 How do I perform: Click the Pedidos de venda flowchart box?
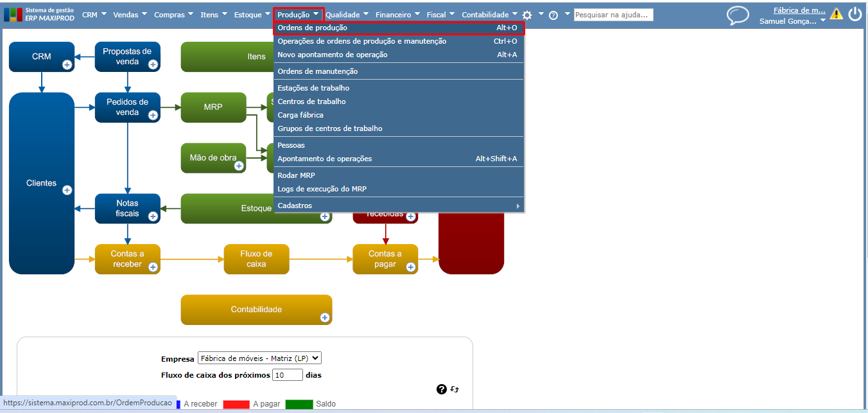point(127,107)
